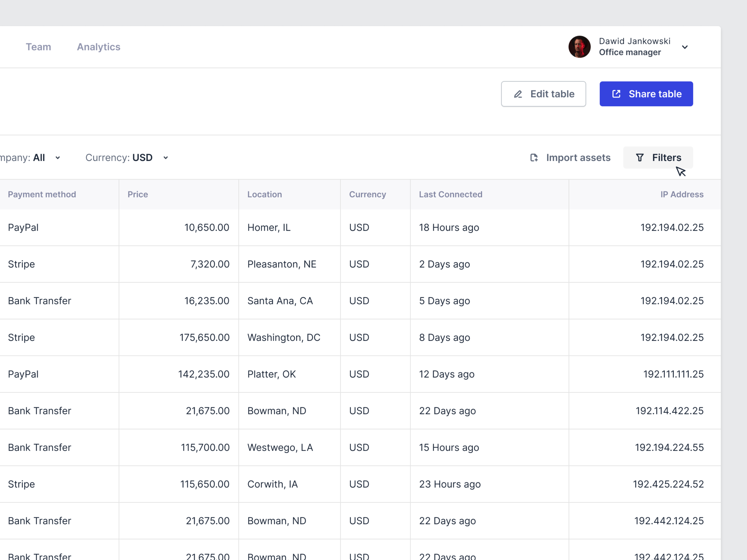Open the Analytics tab
Screen dimensions: 747x560
tap(99, 47)
